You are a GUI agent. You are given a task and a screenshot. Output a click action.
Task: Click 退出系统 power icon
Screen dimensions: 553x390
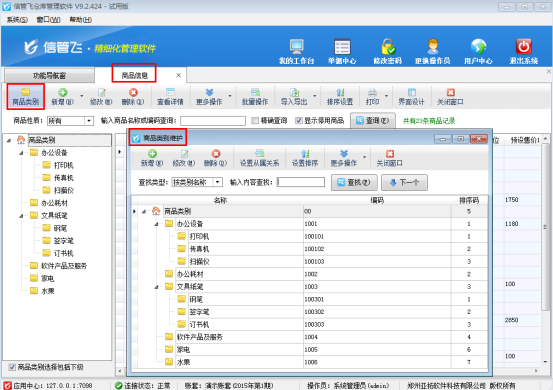[524, 47]
